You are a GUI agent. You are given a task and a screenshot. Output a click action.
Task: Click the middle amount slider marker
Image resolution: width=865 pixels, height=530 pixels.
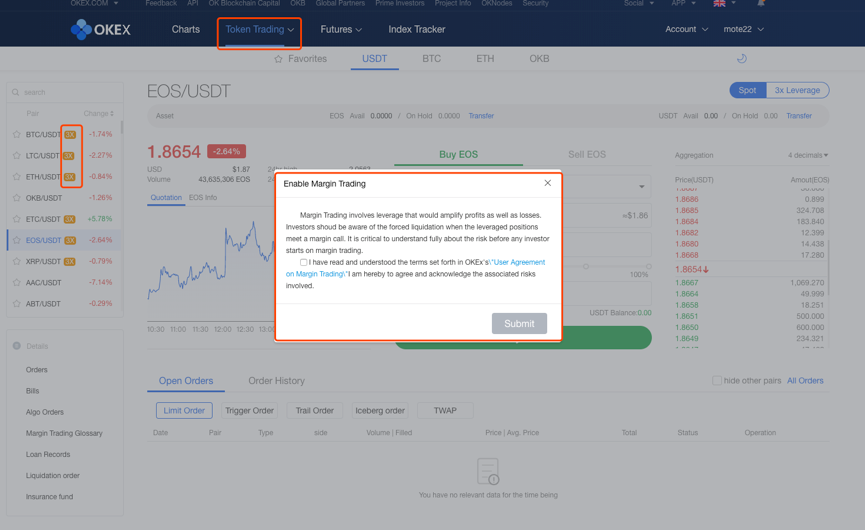[x=586, y=266]
